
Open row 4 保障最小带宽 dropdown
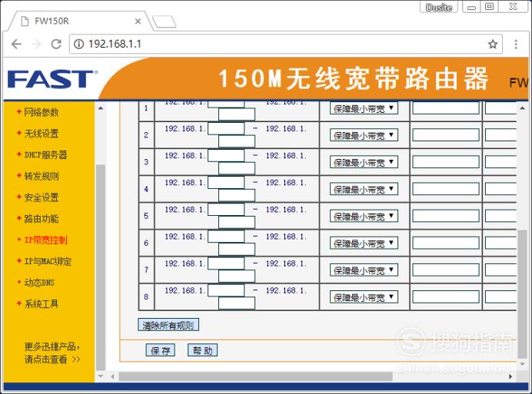(364, 189)
